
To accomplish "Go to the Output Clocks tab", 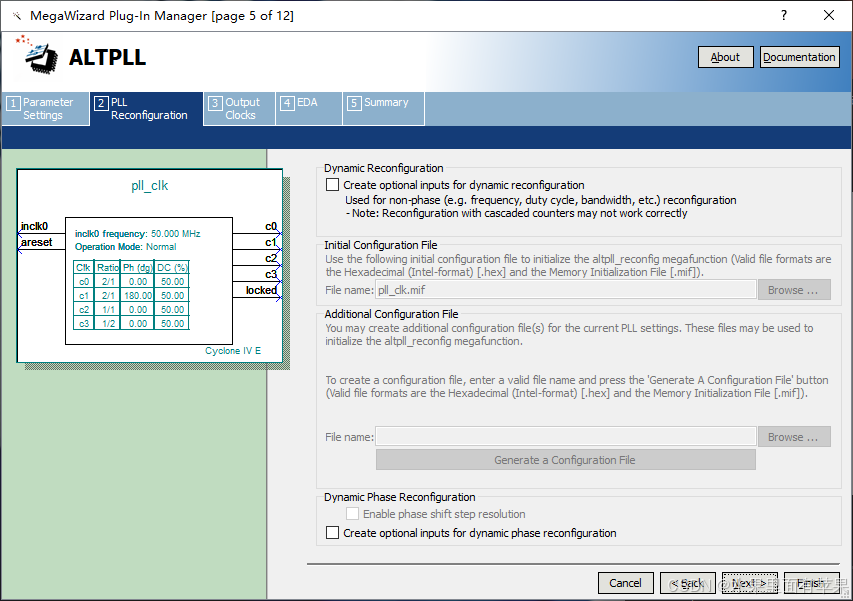I will (x=240, y=109).
